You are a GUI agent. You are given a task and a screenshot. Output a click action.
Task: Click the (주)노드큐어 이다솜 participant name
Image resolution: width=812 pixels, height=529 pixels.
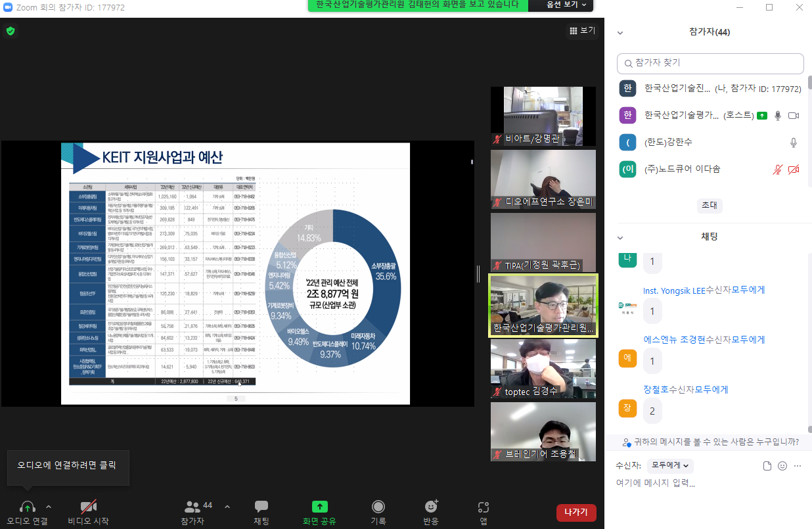click(682, 170)
